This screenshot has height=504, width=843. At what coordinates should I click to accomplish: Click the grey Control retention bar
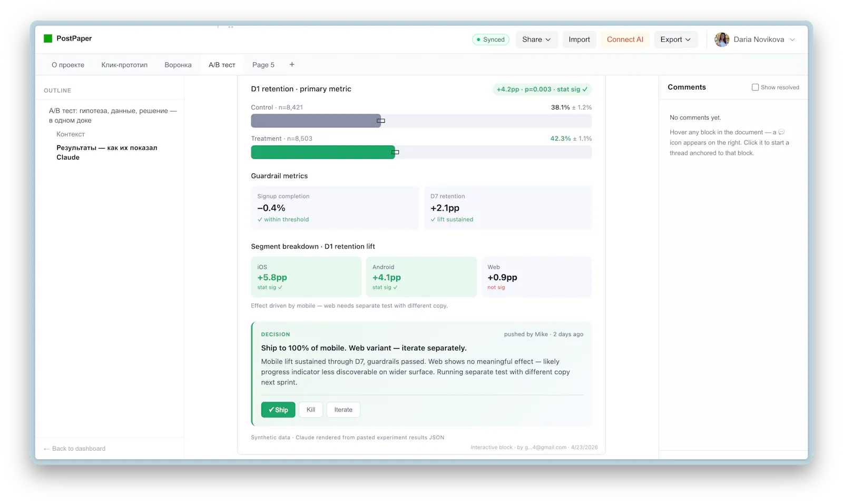coord(316,121)
